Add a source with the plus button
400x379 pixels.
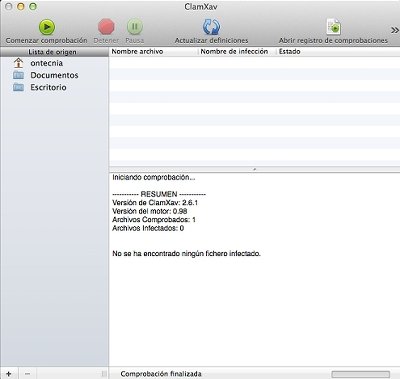click(x=9, y=374)
